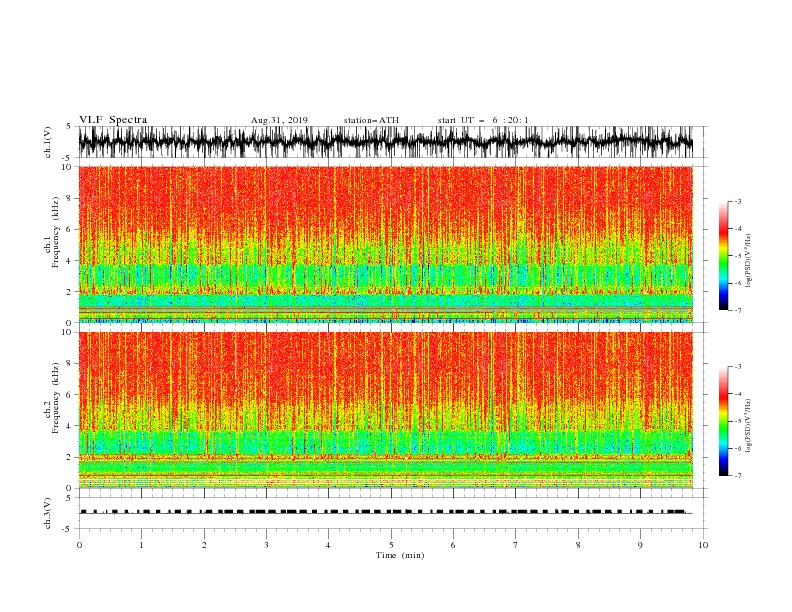Click the "6" kHz tick of ch.2 spectrogram
This screenshot has height=612, width=792.
[71, 395]
